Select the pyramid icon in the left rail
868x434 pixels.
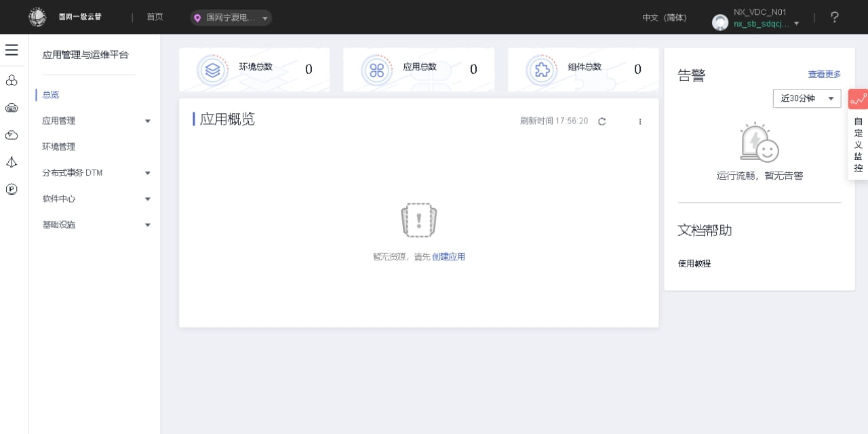click(x=12, y=162)
